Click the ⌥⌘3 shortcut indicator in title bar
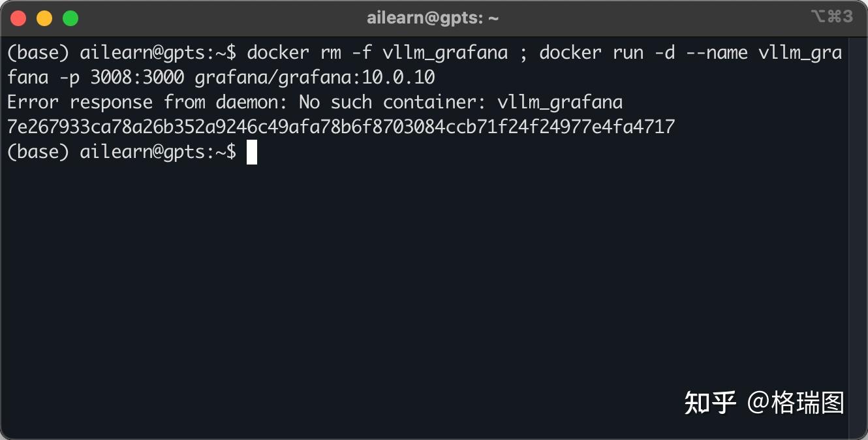Screen dimensions: 868x440 pos(831,17)
